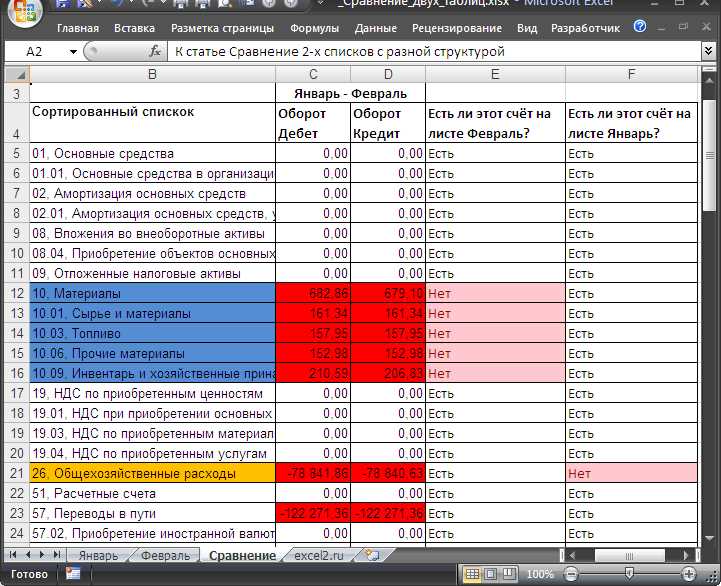Select the 'Нет' cell in row 14
This screenshot has height=586, width=721.
click(x=495, y=333)
